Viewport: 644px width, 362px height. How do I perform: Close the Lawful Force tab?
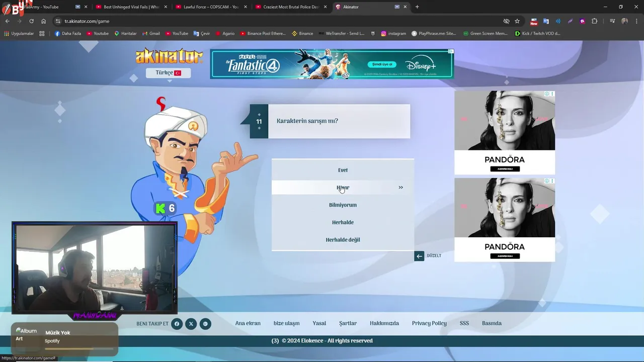[246, 7]
